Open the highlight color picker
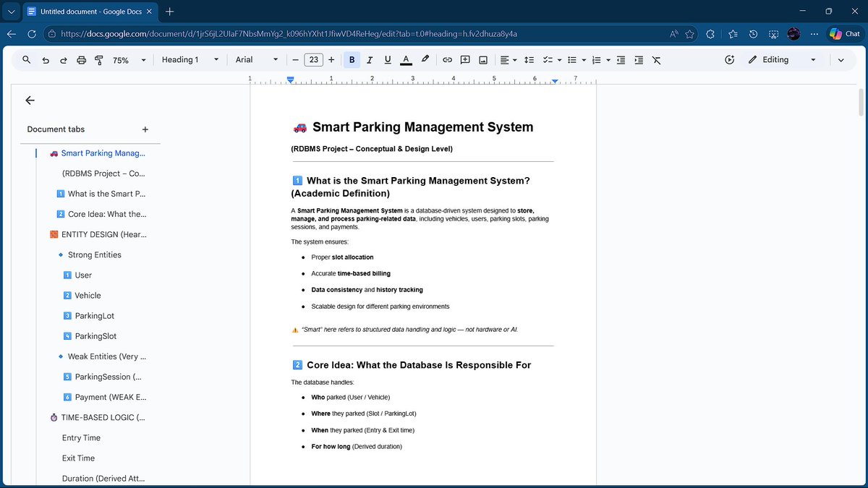 [425, 60]
